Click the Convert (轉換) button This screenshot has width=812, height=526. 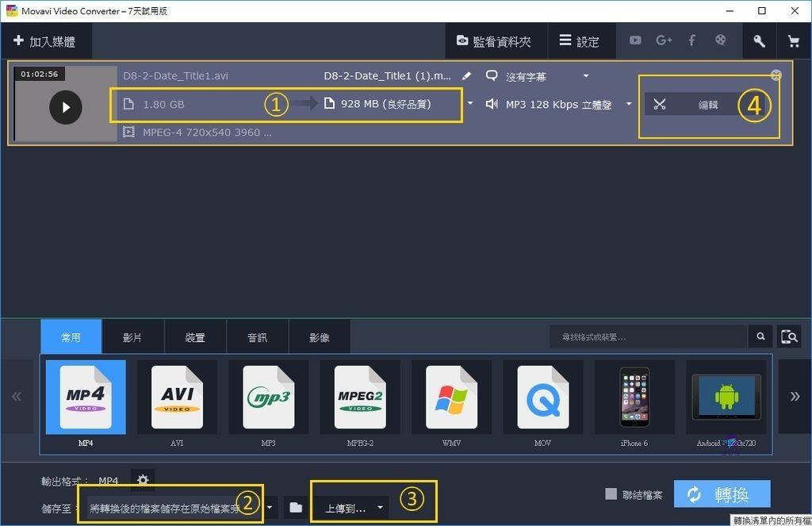(722, 494)
